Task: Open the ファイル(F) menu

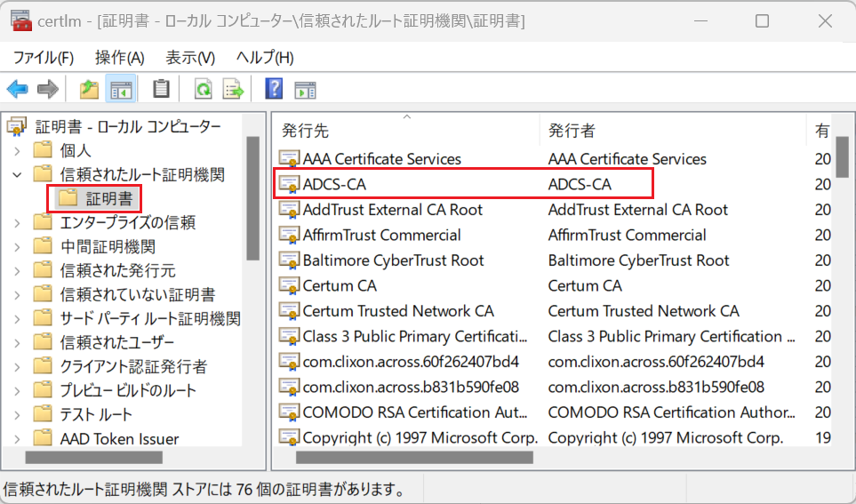Action: [44, 58]
